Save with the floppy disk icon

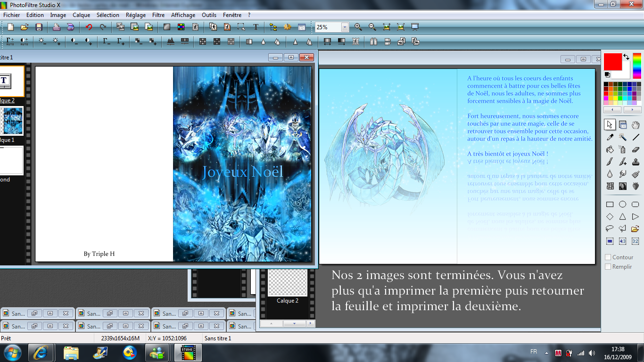coord(39,27)
